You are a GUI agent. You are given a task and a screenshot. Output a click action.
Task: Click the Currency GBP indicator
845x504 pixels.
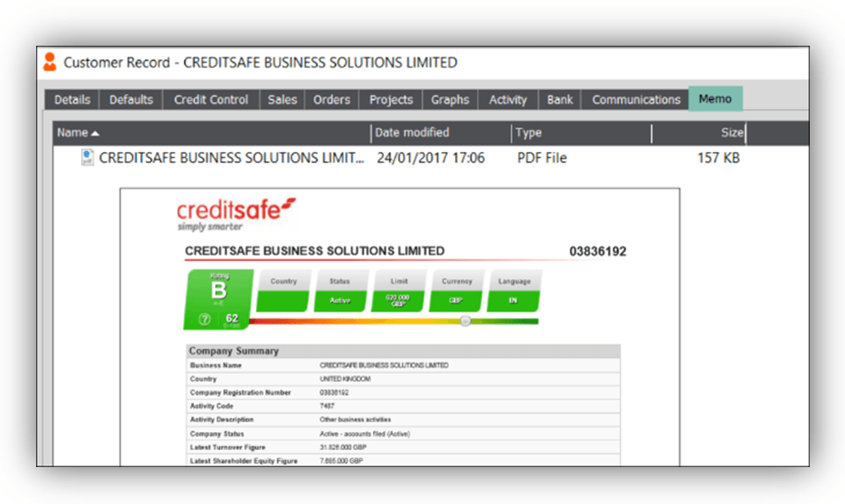pos(457,291)
